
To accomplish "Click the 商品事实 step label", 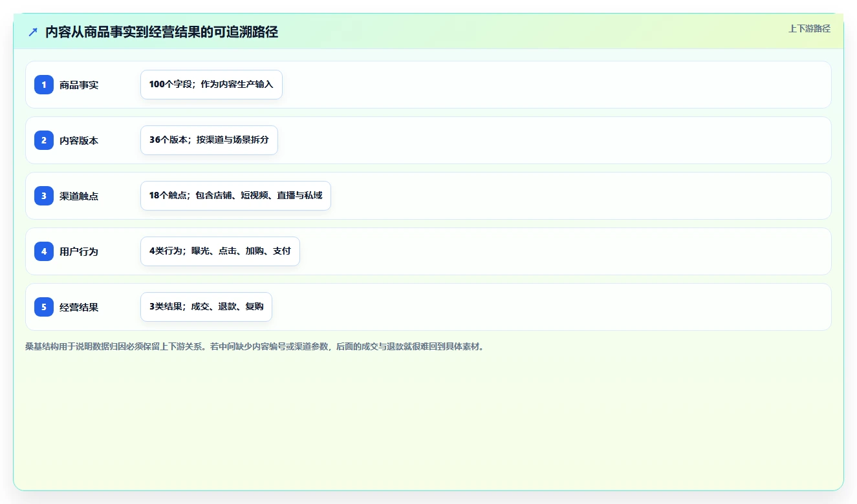I will pos(79,85).
